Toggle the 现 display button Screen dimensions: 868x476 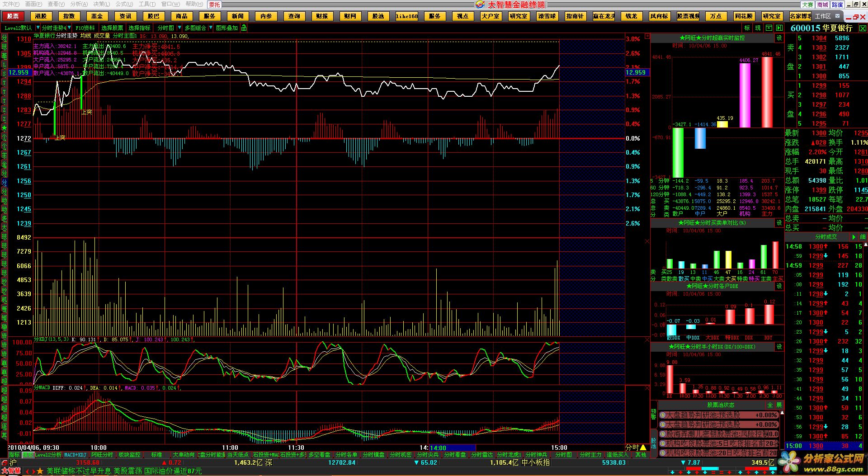pyautogui.click(x=758, y=28)
